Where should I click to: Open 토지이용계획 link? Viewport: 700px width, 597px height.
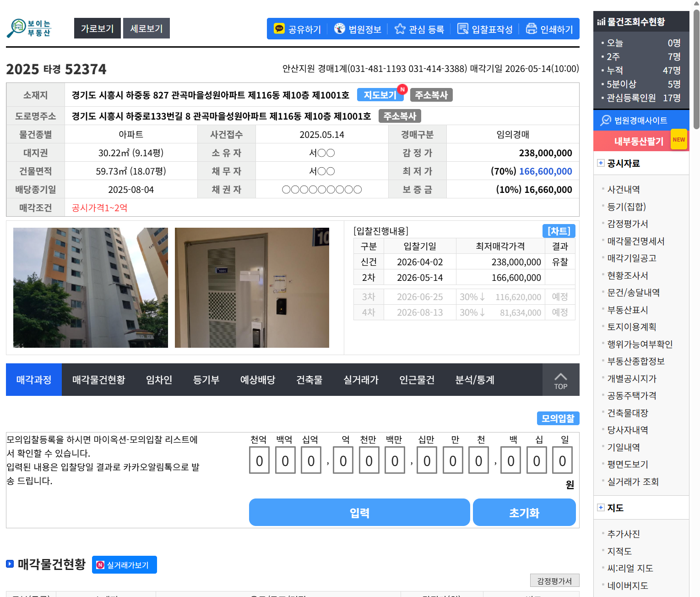[632, 327]
